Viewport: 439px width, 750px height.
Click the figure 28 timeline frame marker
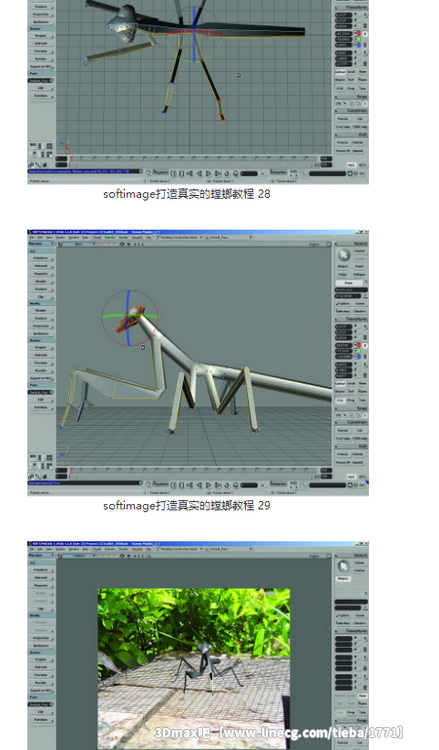[x=71, y=158]
